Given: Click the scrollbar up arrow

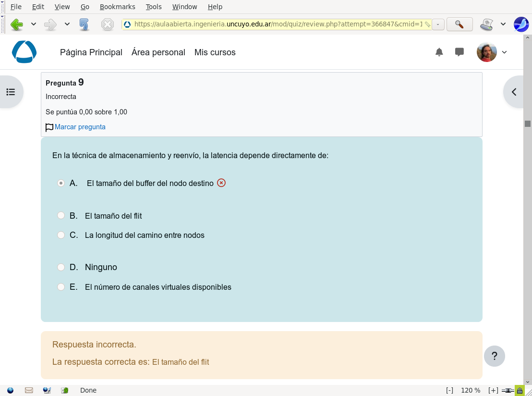Looking at the screenshot, I should click(x=527, y=37).
